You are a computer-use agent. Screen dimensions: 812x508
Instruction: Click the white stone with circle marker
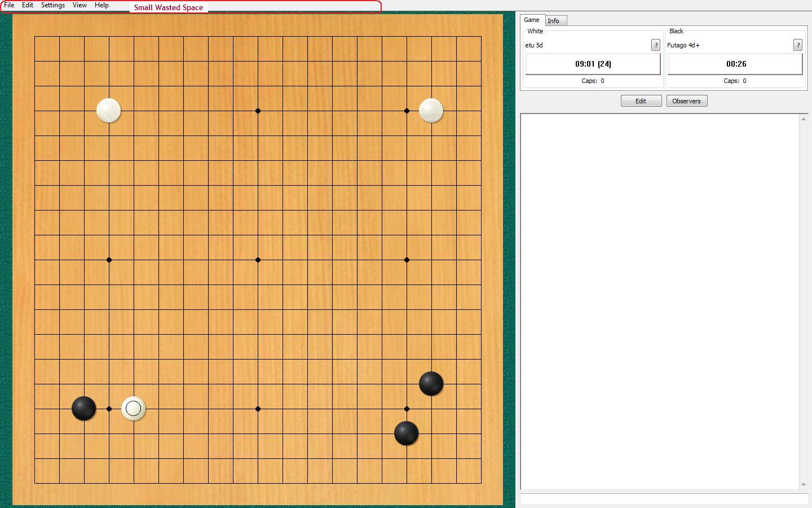point(134,409)
